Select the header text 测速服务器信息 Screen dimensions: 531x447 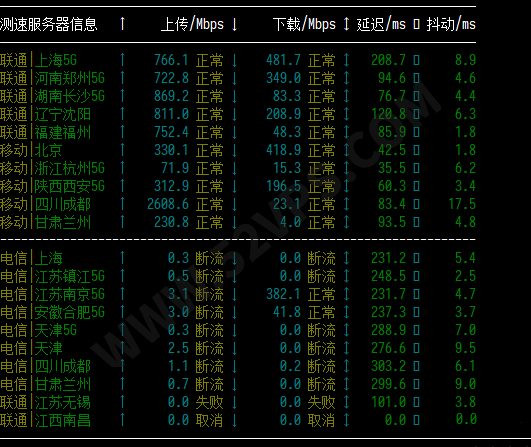pos(49,24)
